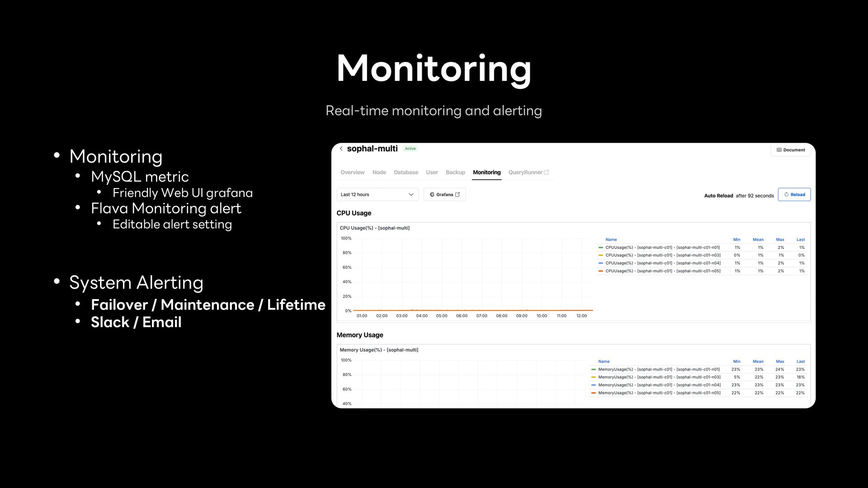The image size is (868, 488).
Task: Click the CPU usage graph line
Action: [x=472, y=310]
